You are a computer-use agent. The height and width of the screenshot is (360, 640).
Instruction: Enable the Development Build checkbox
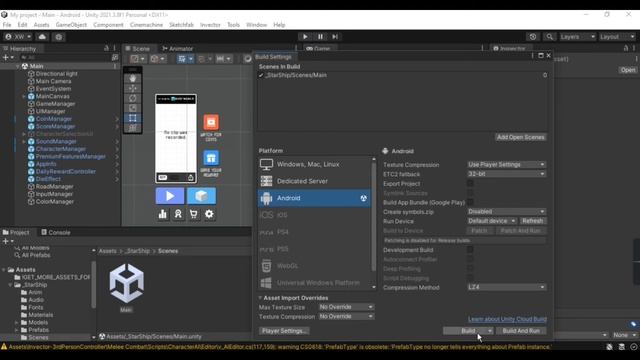[470, 250]
